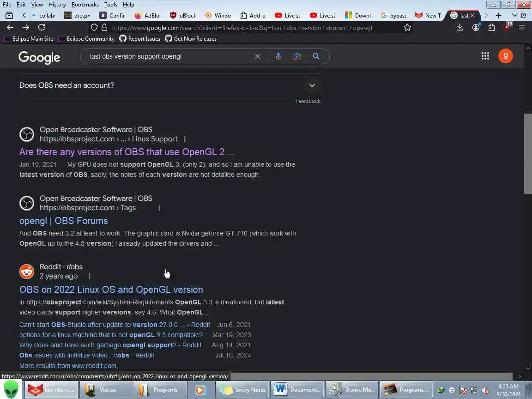Toggle the muted volume tray icon

point(485,390)
